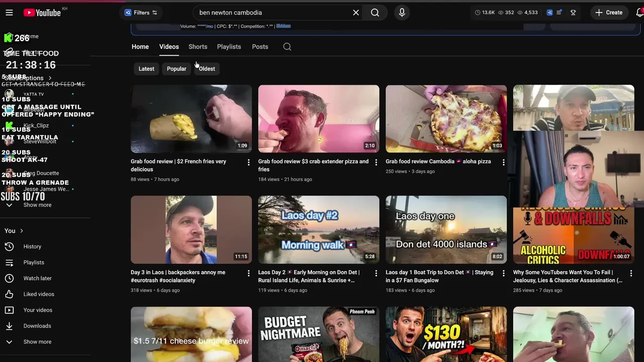The width and height of the screenshot is (644, 362).
Task: Search within the channel via its magnifier icon
Action: tap(287, 47)
